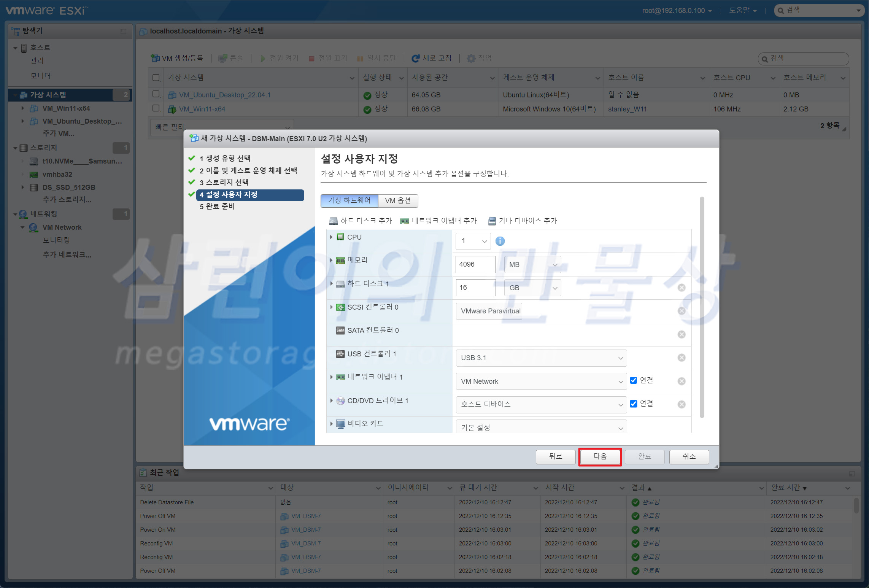This screenshot has height=588, width=869.
Task: Open the Help (도움말) menu
Action: (742, 11)
